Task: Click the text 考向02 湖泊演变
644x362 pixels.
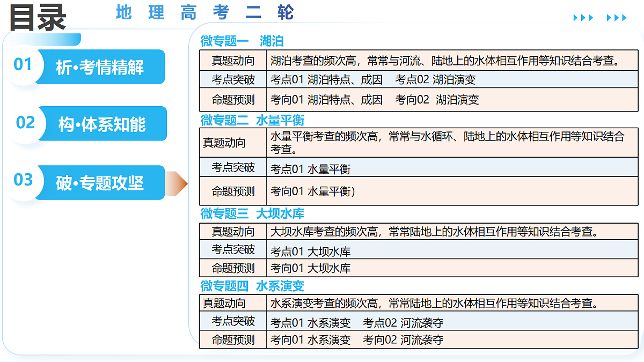Action: pos(437,100)
